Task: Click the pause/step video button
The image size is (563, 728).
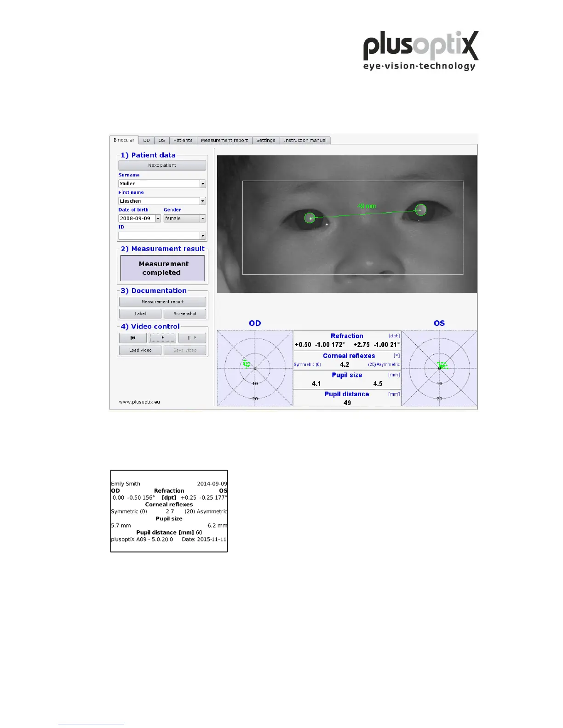Action: [192, 338]
